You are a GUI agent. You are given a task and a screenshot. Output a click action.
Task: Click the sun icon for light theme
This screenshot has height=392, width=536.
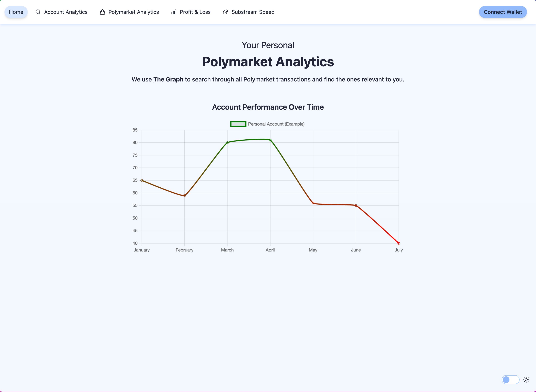526,380
